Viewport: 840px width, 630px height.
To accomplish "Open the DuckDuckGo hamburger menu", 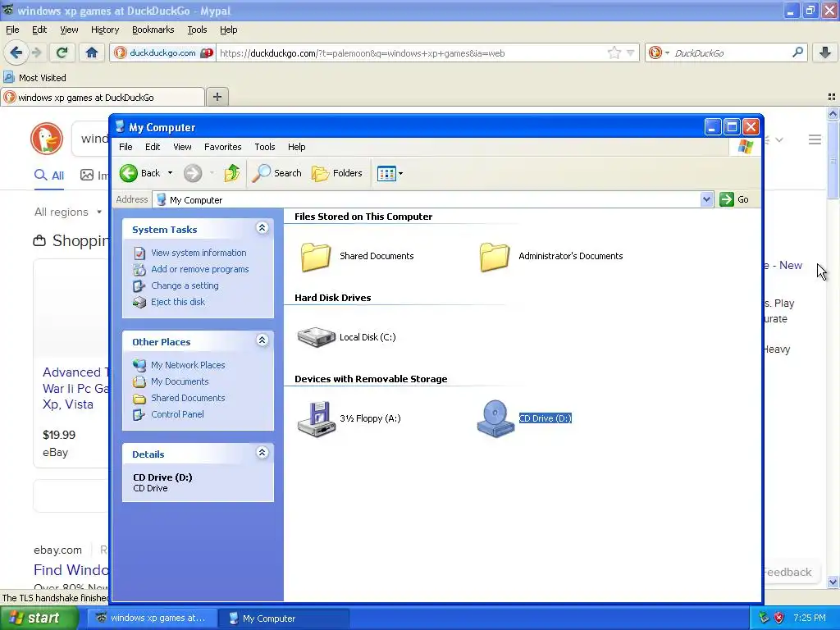I will click(815, 139).
